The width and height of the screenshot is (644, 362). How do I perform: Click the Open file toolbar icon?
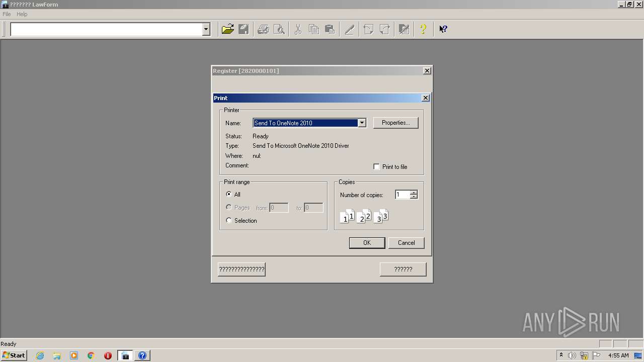point(228,29)
